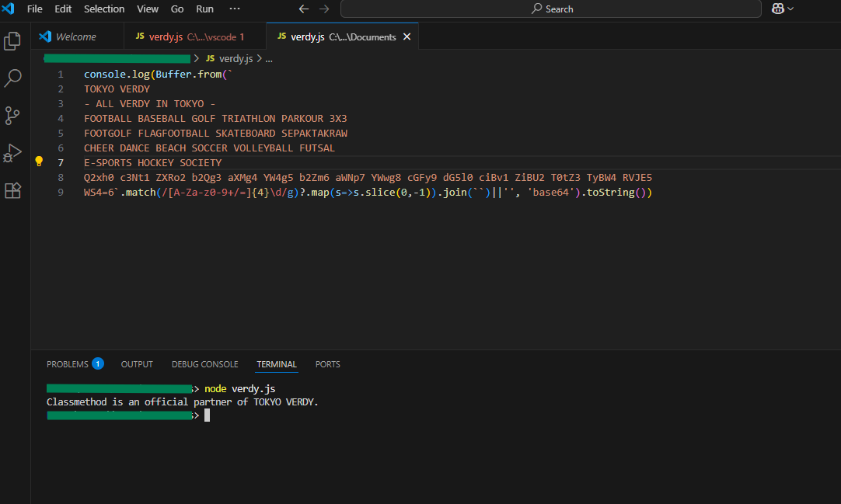Click 'RVJE5' token on line 8
This screenshot has width=841, height=504.
(x=637, y=177)
